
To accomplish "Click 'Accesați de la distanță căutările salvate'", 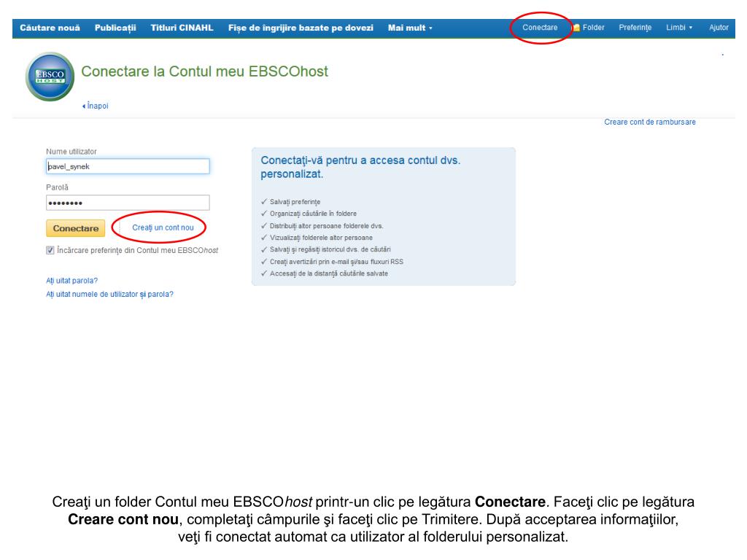I will (x=329, y=273).
